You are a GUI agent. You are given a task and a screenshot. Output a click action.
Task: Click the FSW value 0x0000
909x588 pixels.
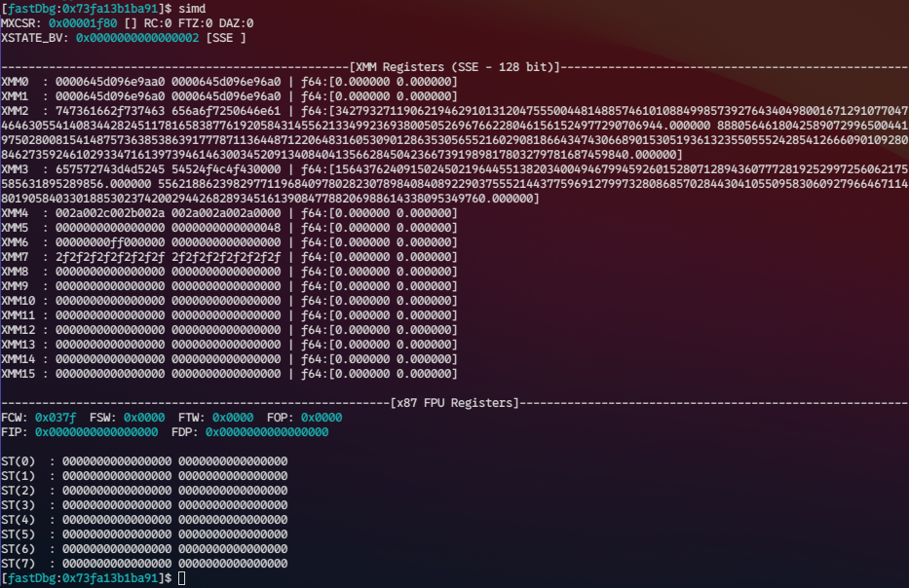pyautogui.click(x=144, y=418)
